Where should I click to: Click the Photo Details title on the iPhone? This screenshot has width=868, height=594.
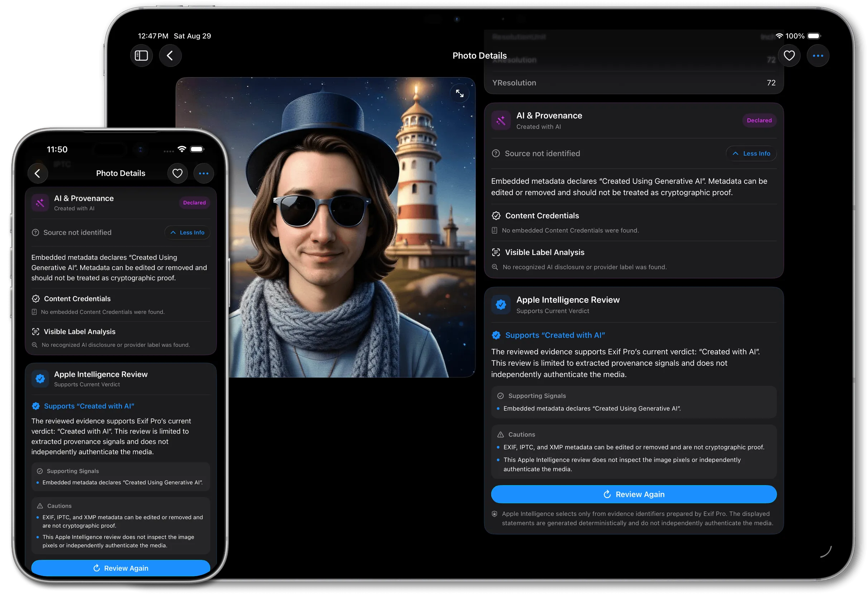[121, 173]
